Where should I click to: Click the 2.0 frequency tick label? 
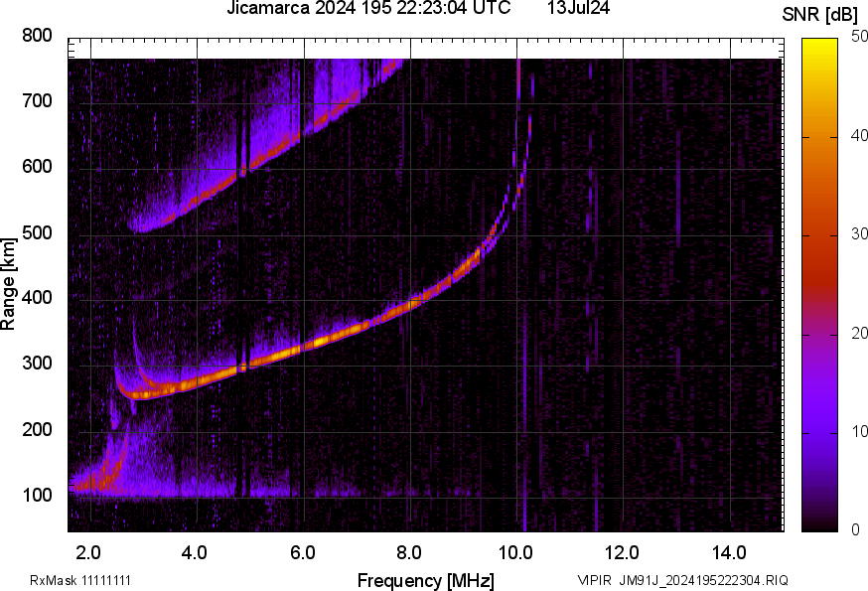pyautogui.click(x=88, y=552)
